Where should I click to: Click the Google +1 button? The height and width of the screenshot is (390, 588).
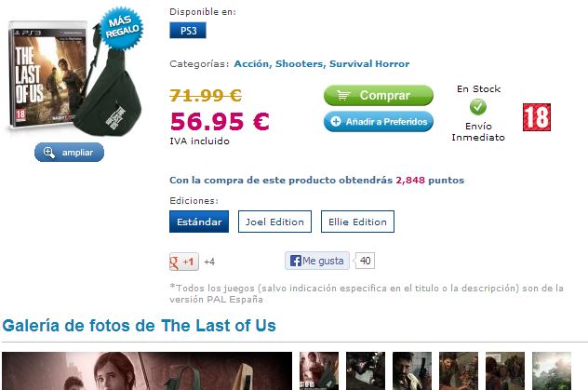tap(184, 262)
